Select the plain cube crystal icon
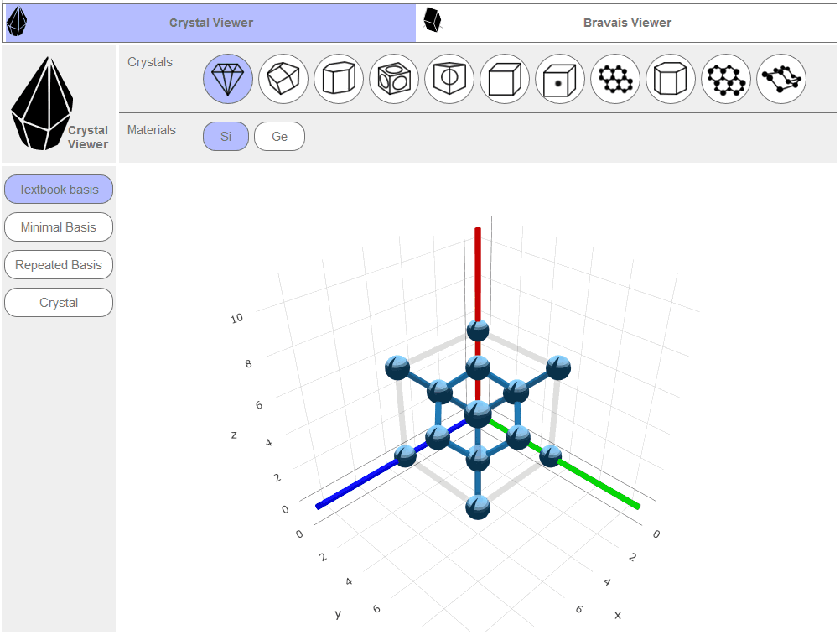This screenshot has width=840, height=635. point(505,80)
